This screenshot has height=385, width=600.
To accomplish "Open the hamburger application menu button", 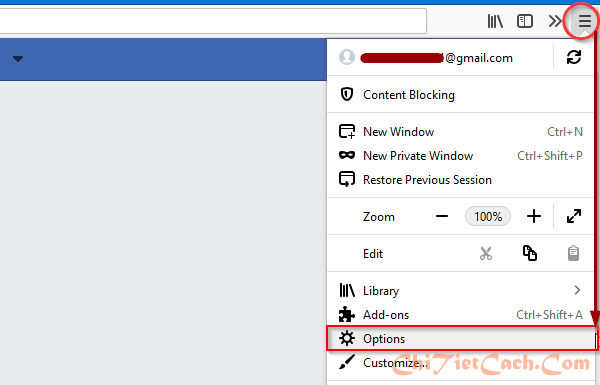I will click(x=584, y=21).
